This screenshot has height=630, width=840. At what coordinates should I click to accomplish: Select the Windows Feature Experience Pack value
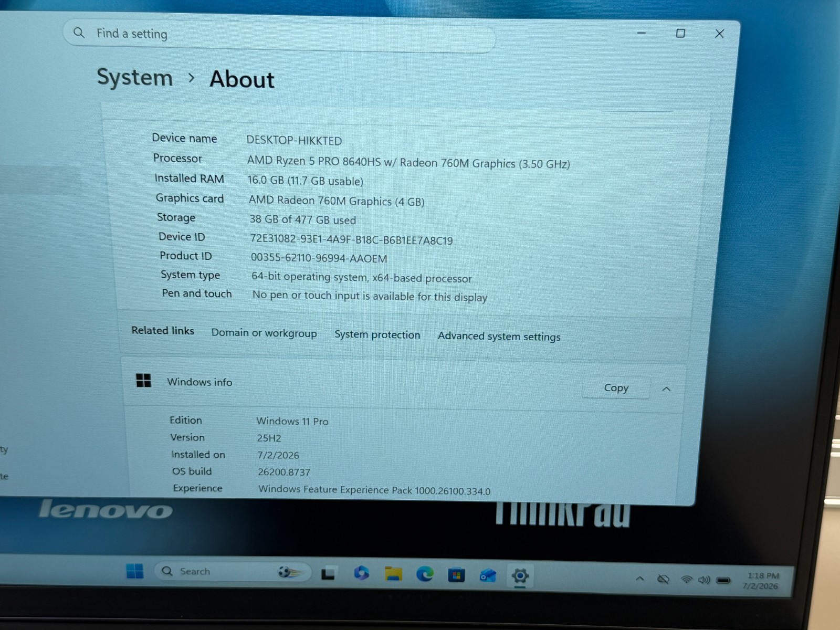(374, 490)
